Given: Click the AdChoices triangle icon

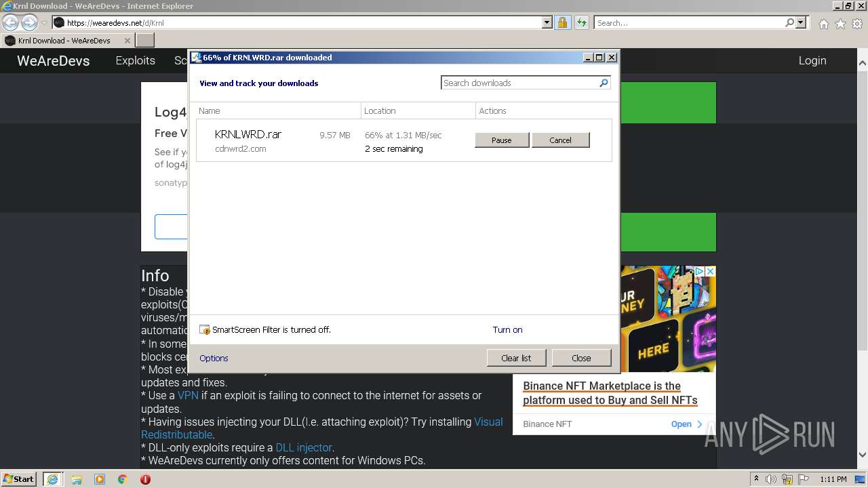Looking at the screenshot, I should click(x=699, y=271).
